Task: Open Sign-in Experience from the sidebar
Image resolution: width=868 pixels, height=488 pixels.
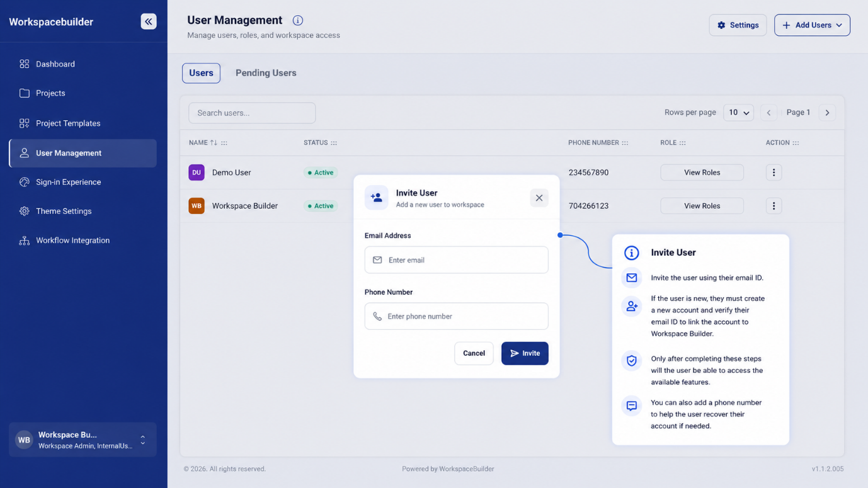Action: coord(83,182)
